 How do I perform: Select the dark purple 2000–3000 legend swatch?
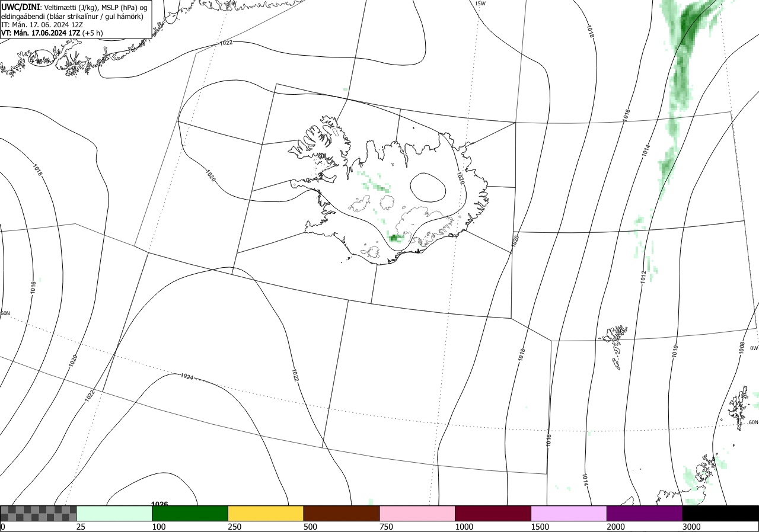click(645, 513)
